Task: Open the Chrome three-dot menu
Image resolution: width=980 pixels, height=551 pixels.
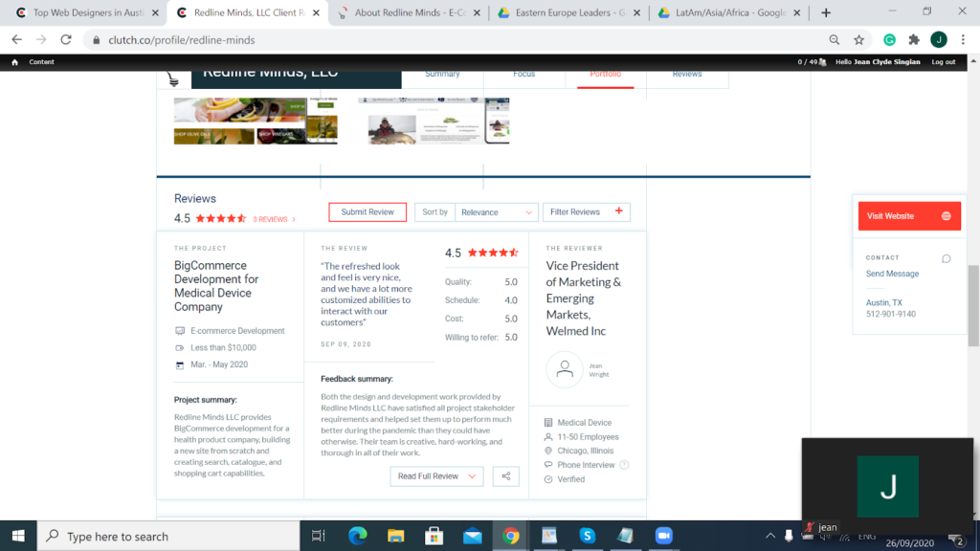Action: (x=963, y=40)
